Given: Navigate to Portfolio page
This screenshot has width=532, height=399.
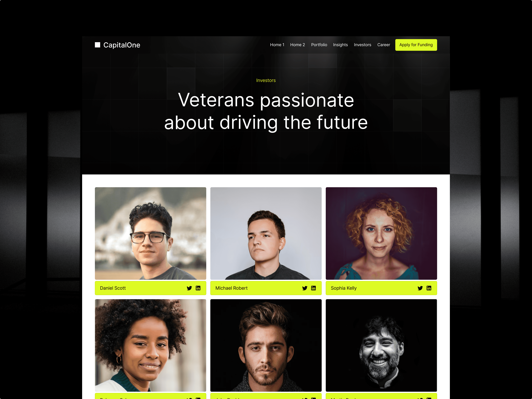Looking at the screenshot, I should pyautogui.click(x=319, y=45).
